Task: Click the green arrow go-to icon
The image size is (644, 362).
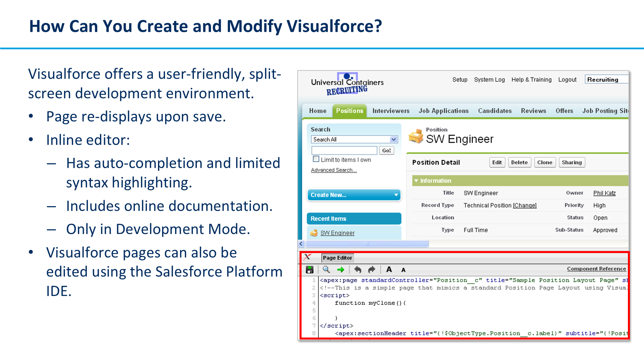Action: click(341, 269)
